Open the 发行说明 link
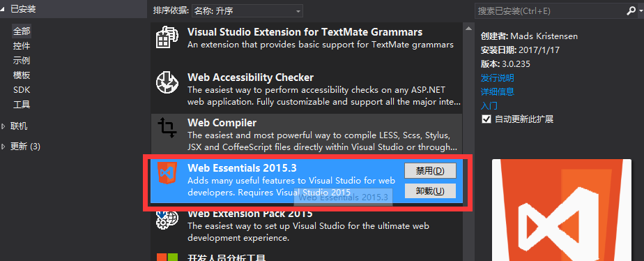The width and height of the screenshot is (644, 261). coord(498,77)
